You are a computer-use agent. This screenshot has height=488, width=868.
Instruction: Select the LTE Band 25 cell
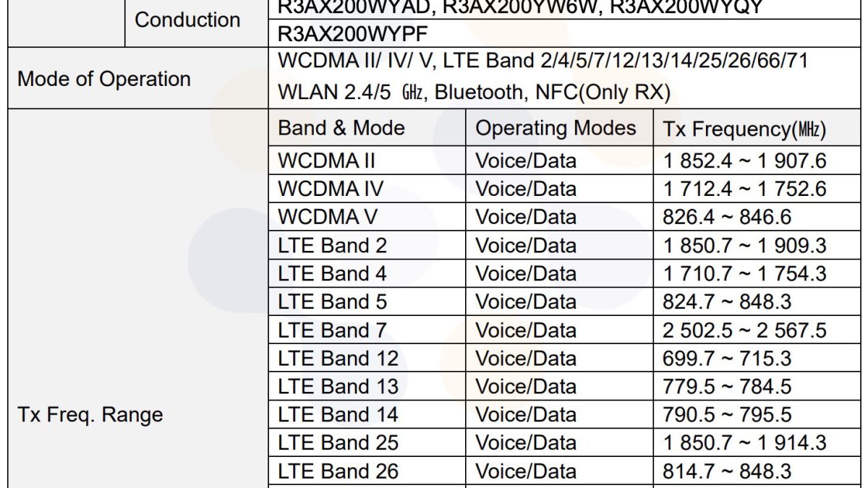click(x=338, y=442)
